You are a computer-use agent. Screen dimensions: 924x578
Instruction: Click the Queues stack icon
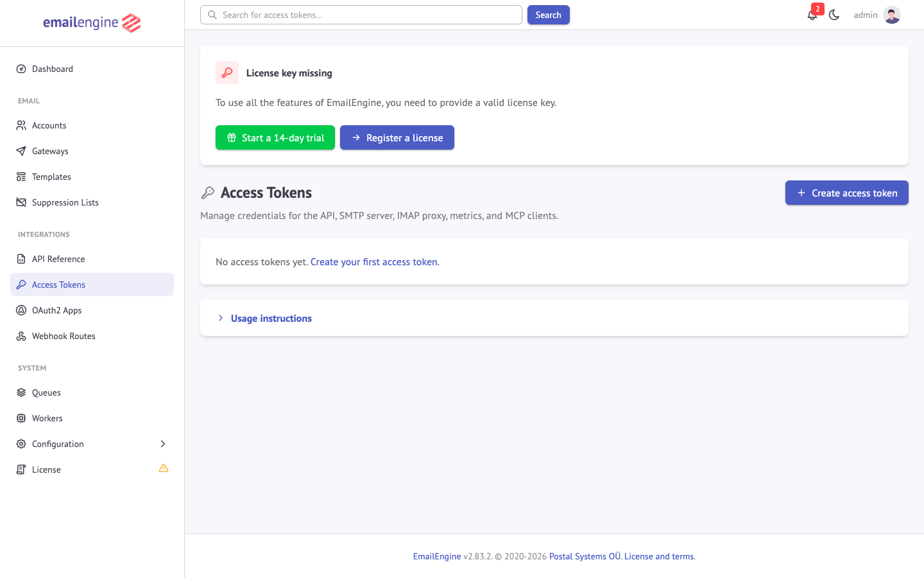(x=21, y=392)
